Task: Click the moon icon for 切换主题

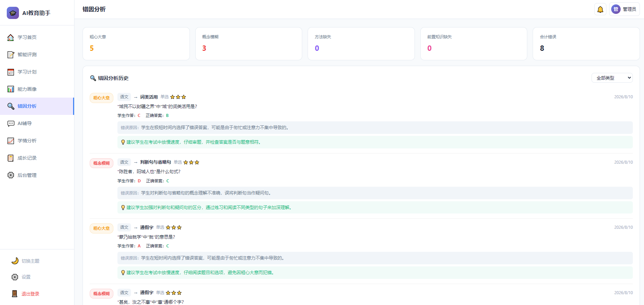Action: point(15,261)
